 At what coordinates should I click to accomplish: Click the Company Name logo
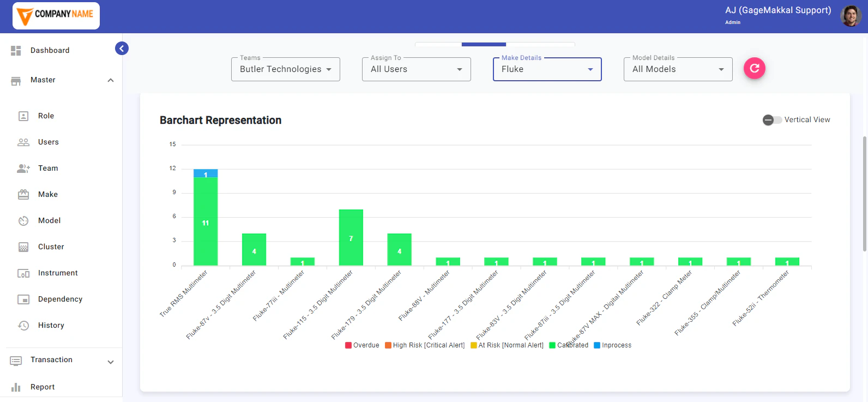coord(56,16)
